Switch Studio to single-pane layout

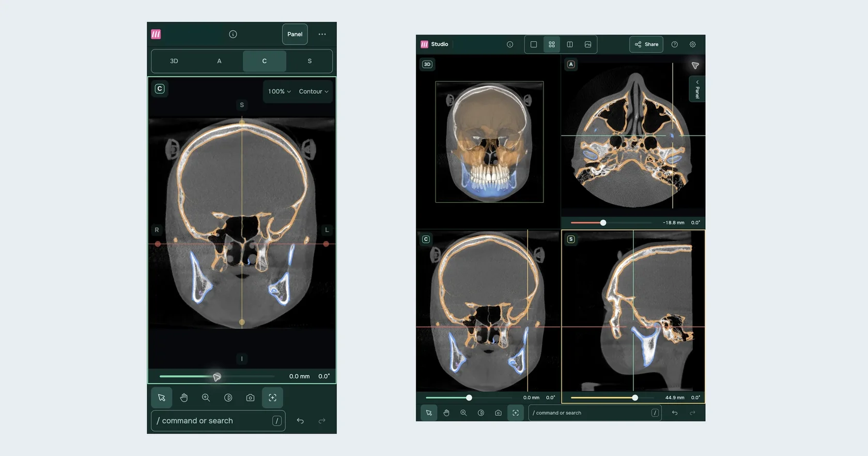click(x=534, y=44)
